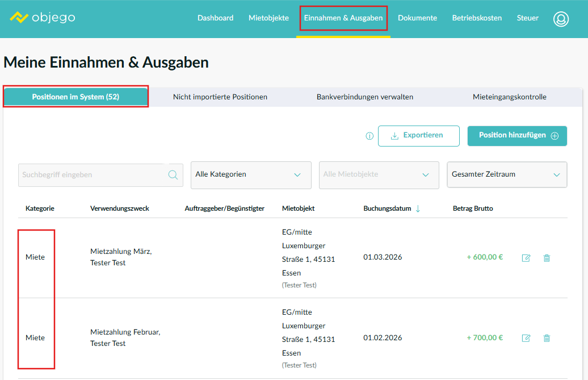Click the search magnifier icon
Screen dimensions: 588x380
pos(173,175)
